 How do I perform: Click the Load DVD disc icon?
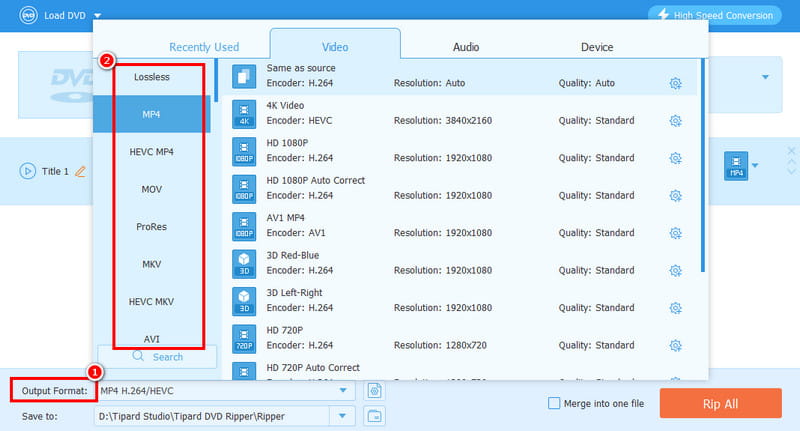coord(28,15)
